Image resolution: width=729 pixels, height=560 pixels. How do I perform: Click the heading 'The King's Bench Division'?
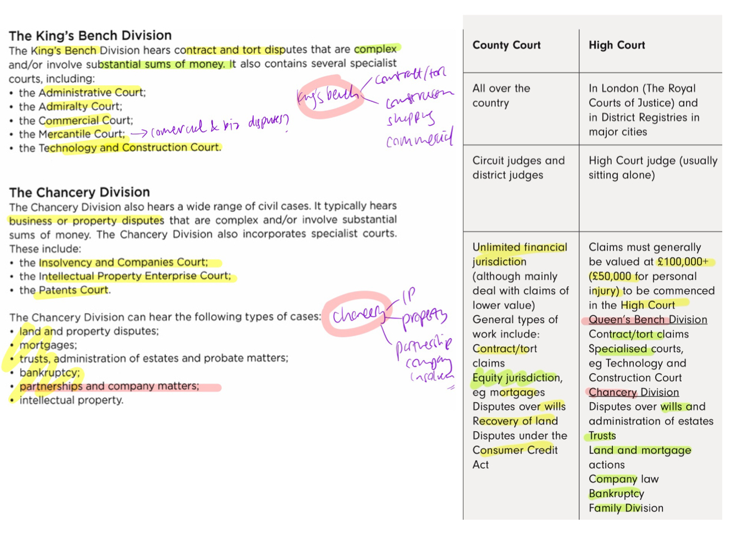click(90, 35)
